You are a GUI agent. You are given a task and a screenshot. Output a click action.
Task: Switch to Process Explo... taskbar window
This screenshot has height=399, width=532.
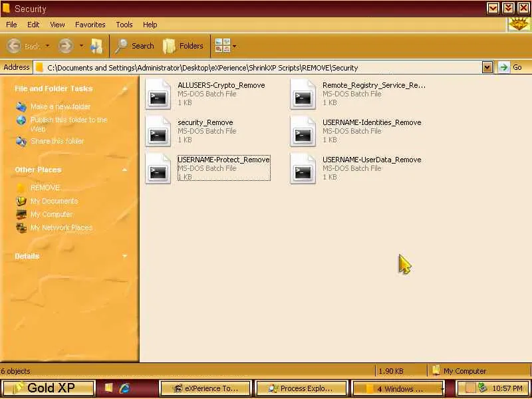[302, 388]
